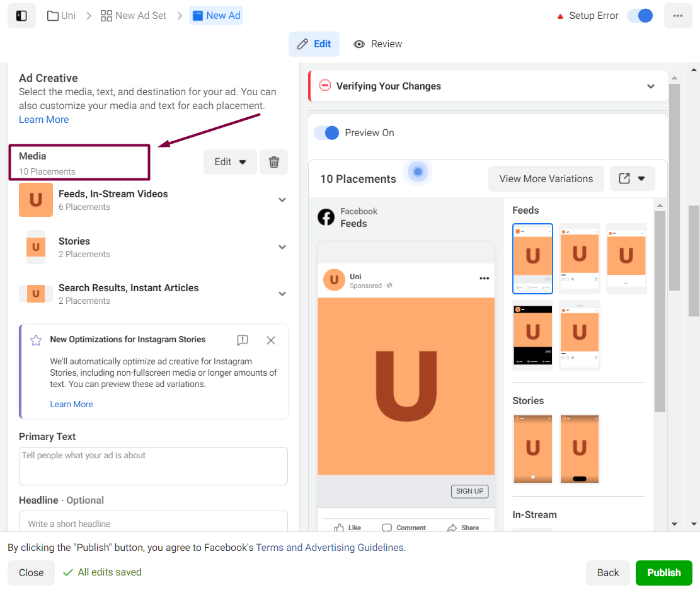Click the green Publish button
Screen dimensions: 700x590
664,572
